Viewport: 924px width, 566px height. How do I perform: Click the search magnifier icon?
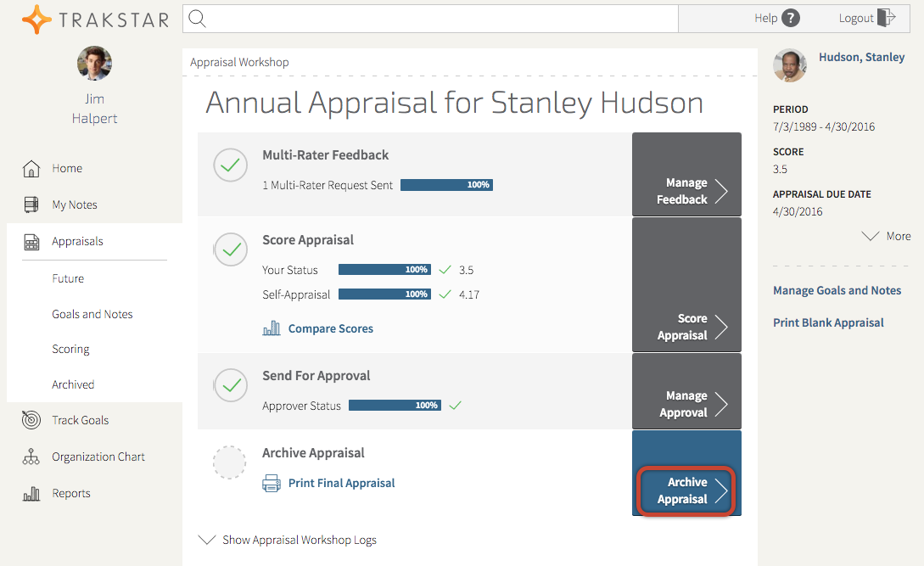click(197, 17)
